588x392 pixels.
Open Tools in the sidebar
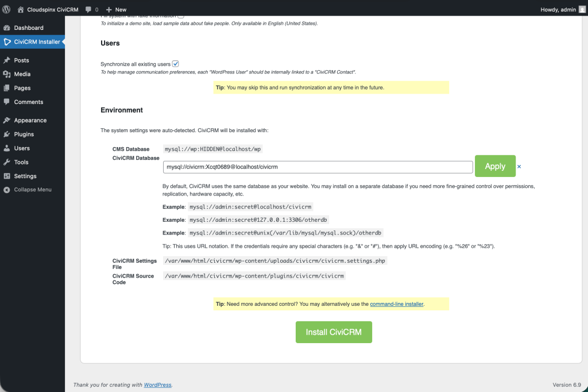[x=21, y=162]
